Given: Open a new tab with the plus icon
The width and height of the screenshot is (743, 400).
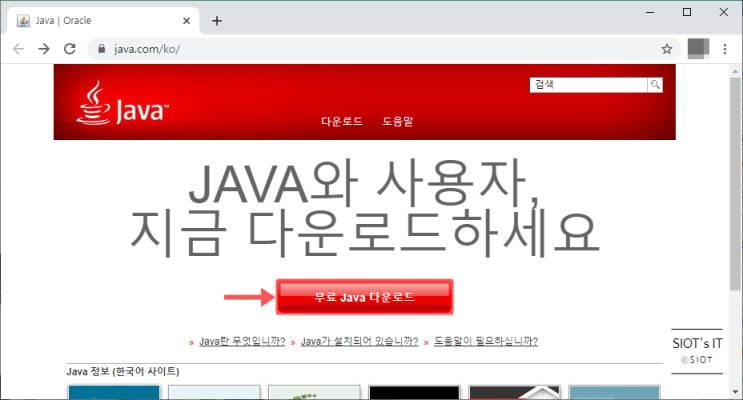Looking at the screenshot, I should [217, 21].
